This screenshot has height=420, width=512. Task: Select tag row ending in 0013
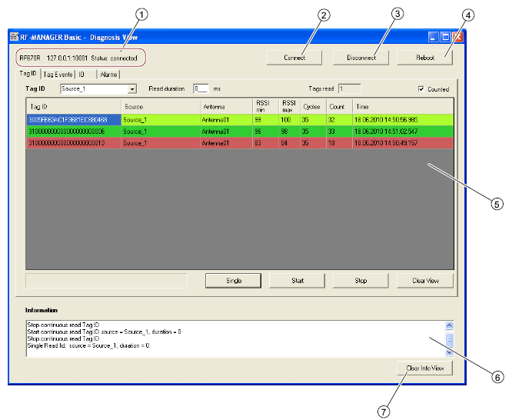coord(240,143)
